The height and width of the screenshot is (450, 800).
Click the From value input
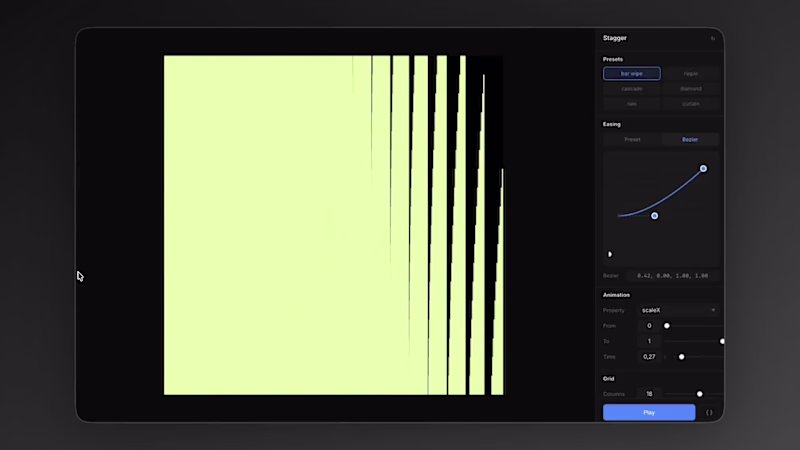tap(649, 326)
